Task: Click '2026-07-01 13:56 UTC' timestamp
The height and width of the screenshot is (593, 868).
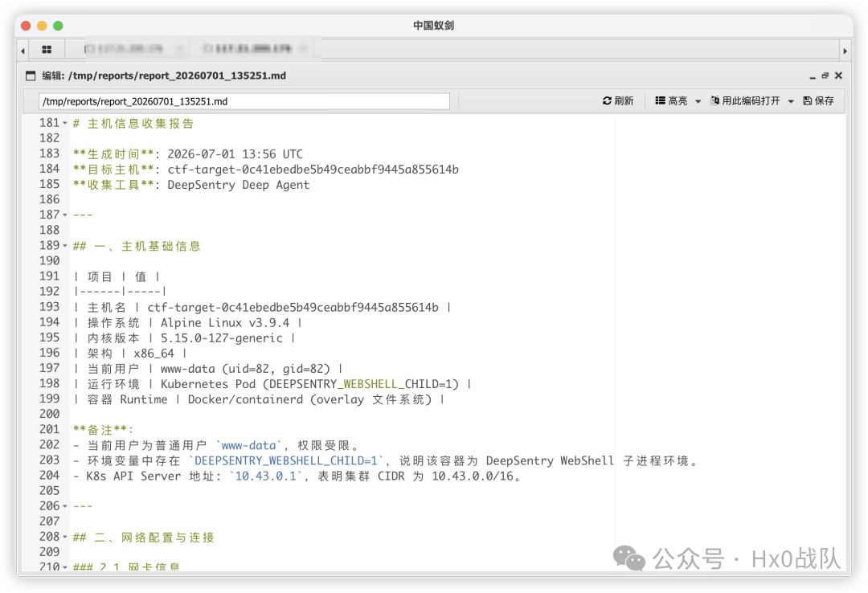Action: [x=235, y=154]
